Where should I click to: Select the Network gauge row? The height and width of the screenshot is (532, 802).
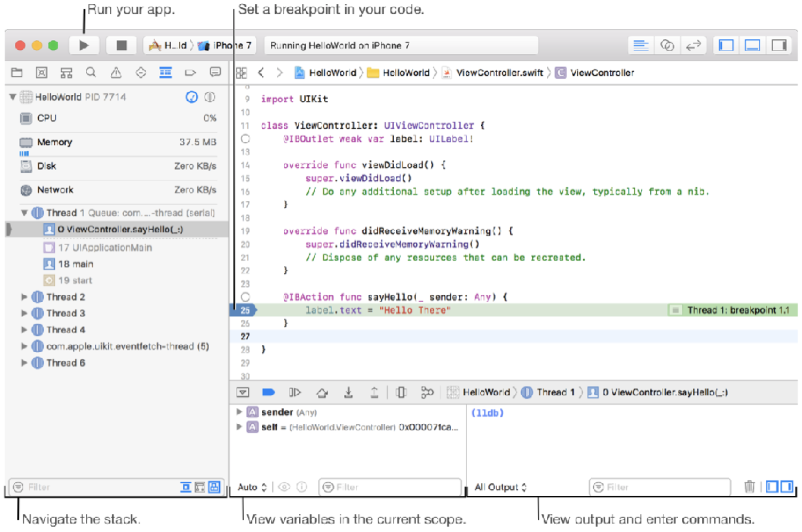click(x=117, y=190)
